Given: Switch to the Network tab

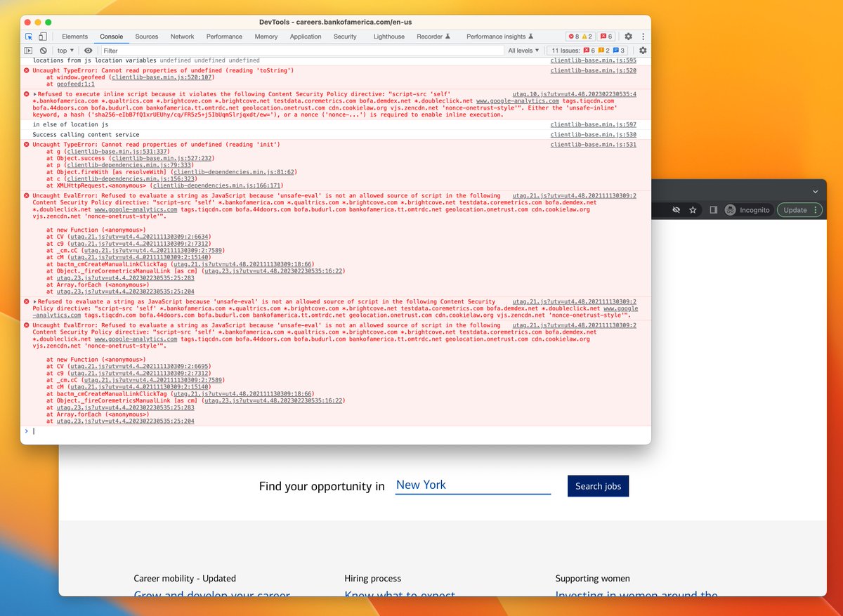Looking at the screenshot, I should click(x=182, y=37).
